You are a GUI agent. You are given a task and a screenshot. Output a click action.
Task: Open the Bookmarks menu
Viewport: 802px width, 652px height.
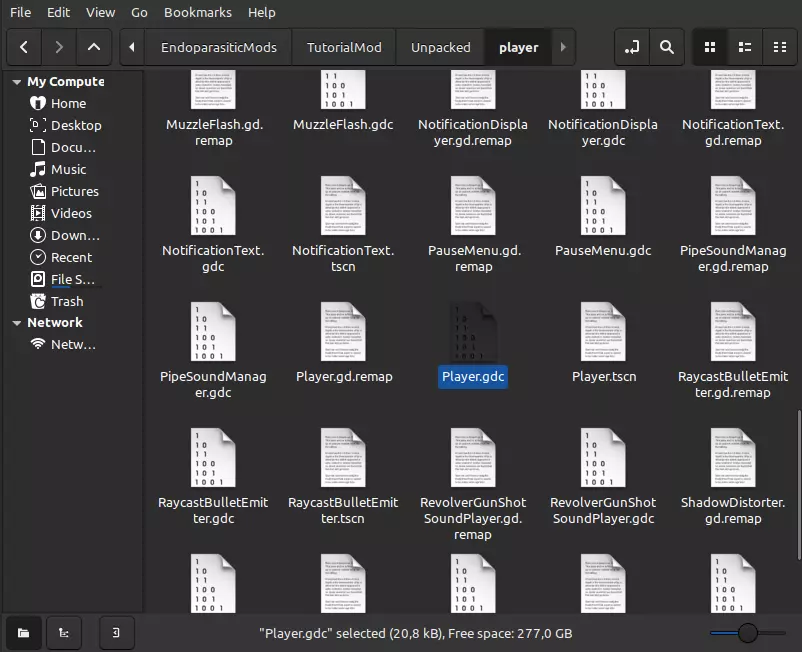197,12
